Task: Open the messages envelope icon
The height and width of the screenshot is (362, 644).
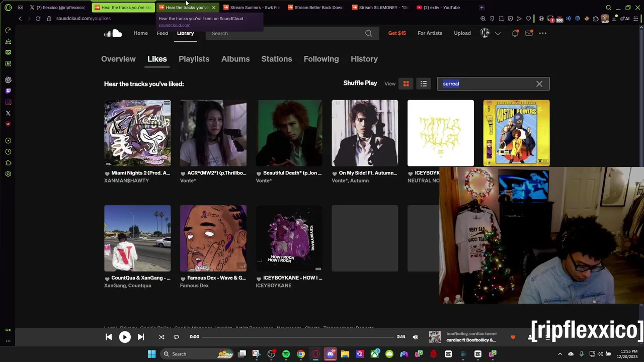Action: point(529,33)
